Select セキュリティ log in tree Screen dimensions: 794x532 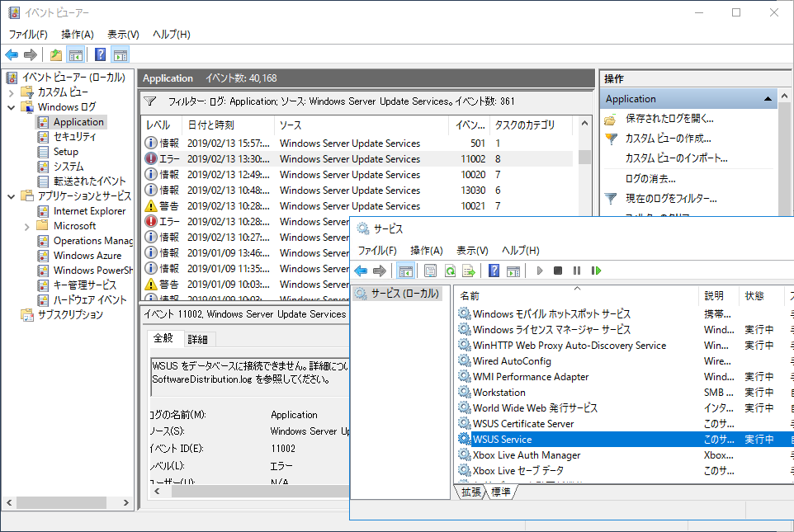[74, 137]
